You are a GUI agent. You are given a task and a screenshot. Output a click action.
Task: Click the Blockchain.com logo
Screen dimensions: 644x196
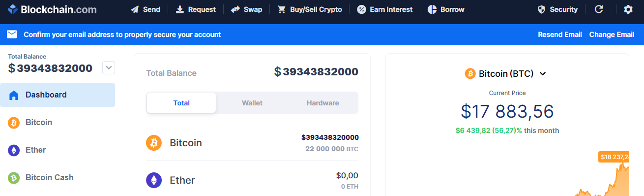[52, 9]
